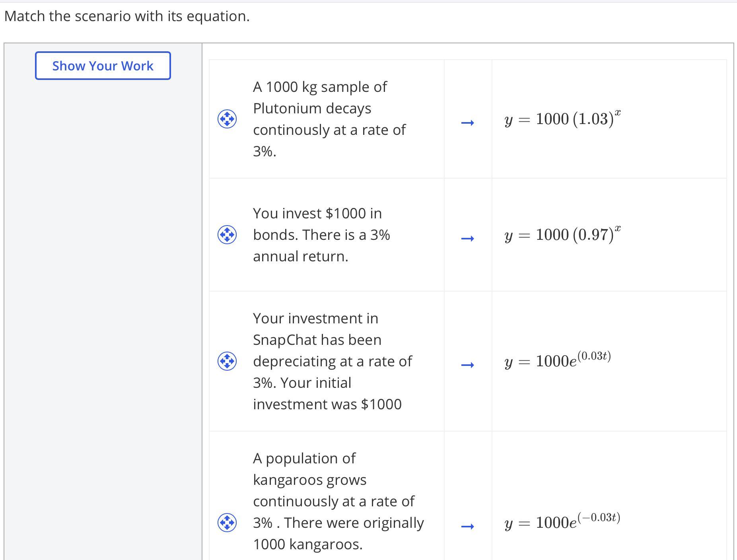Click the arrow pointing to y = 1000(1.03)^x

click(x=467, y=122)
